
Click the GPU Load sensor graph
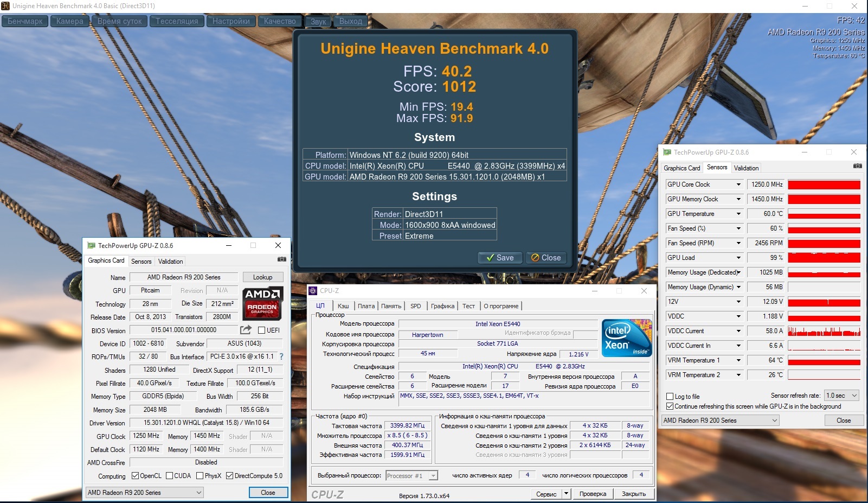pos(824,258)
